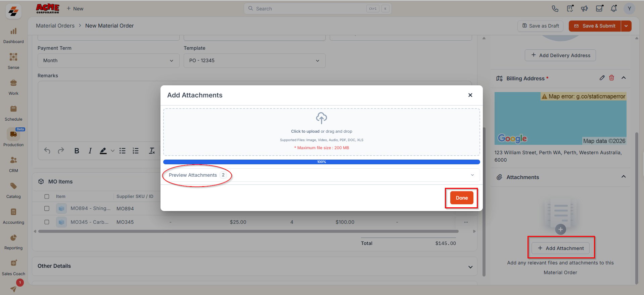Click the Add Attachment button

click(560, 248)
